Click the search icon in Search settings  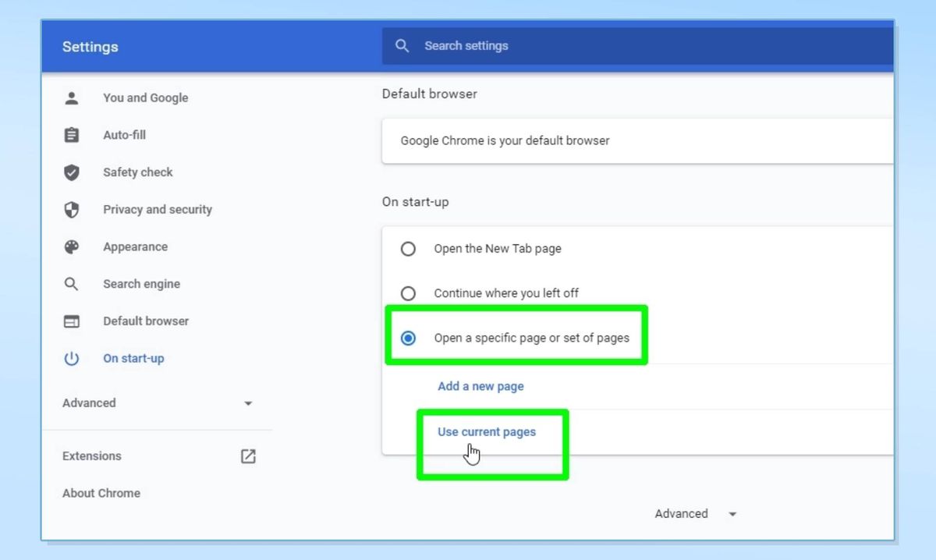(x=402, y=45)
